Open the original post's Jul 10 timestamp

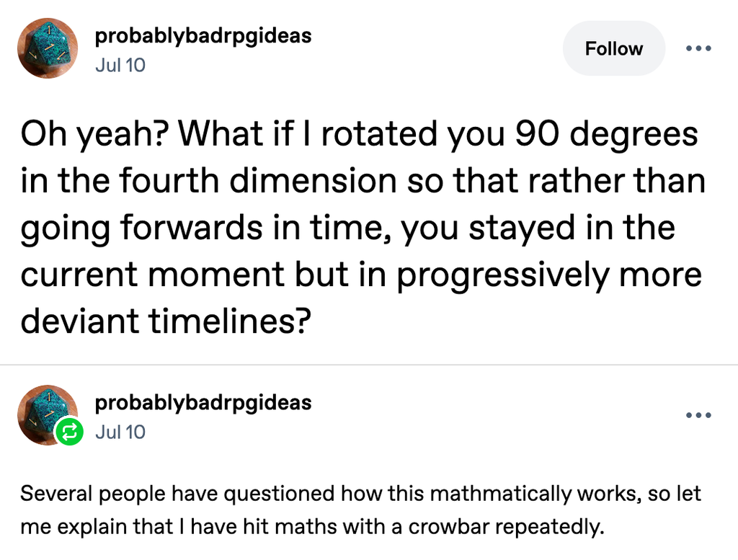(120, 65)
